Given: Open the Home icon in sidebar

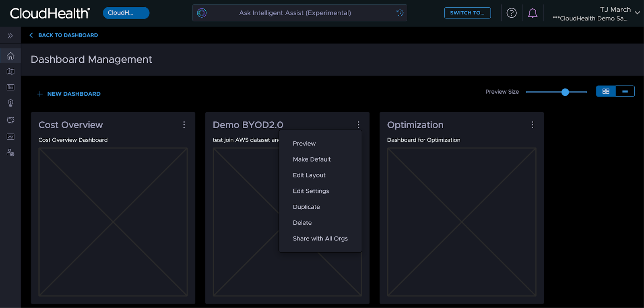Looking at the screenshot, I should click(10, 56).
